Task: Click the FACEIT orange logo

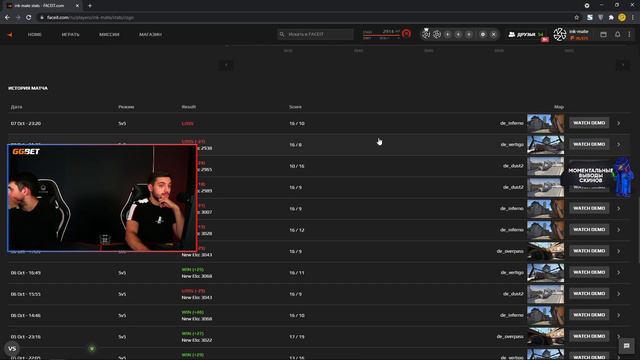Action: click(x=10, y=35)
